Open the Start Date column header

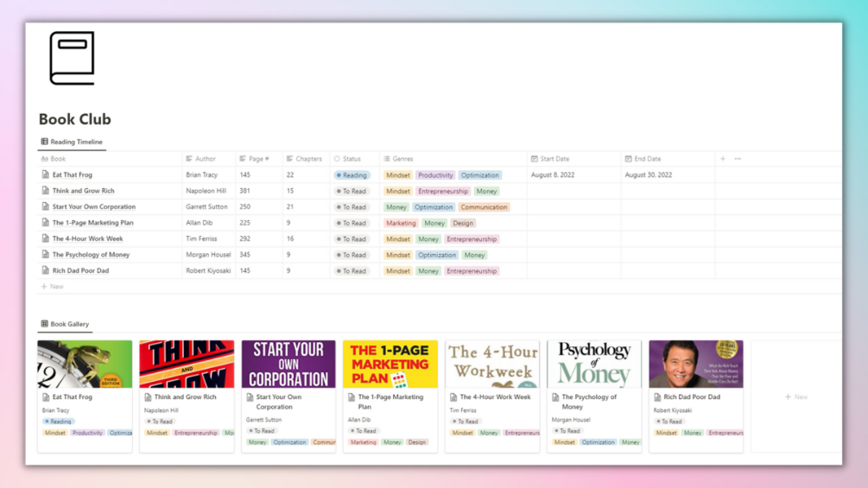point(549,159)
